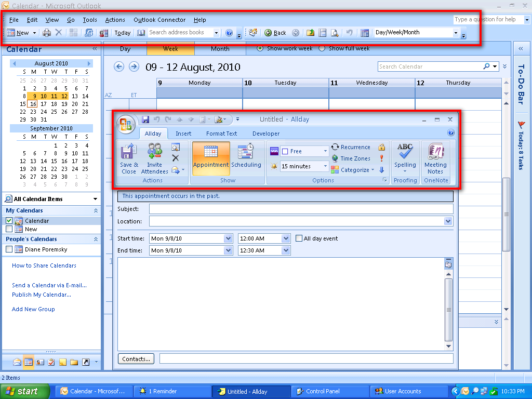This screenshot has width=532, height=399.
Task: Click the Today button
Action: (x=123, y=33)
